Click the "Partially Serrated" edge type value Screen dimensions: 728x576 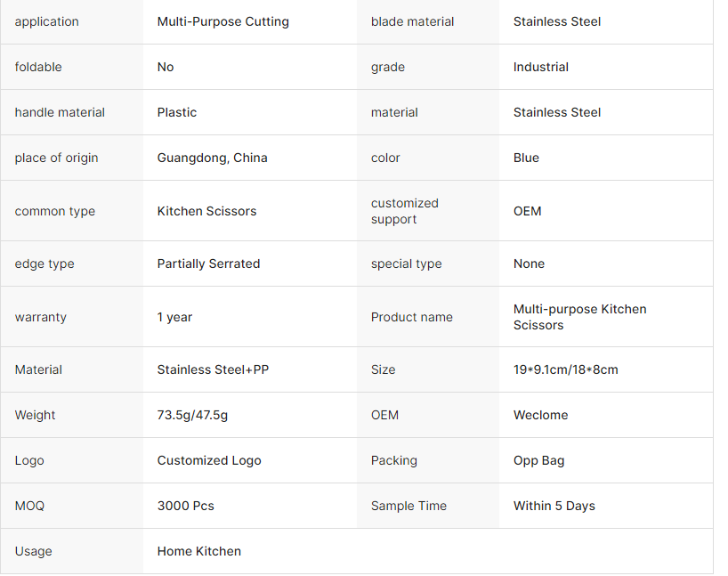[208, 264]
